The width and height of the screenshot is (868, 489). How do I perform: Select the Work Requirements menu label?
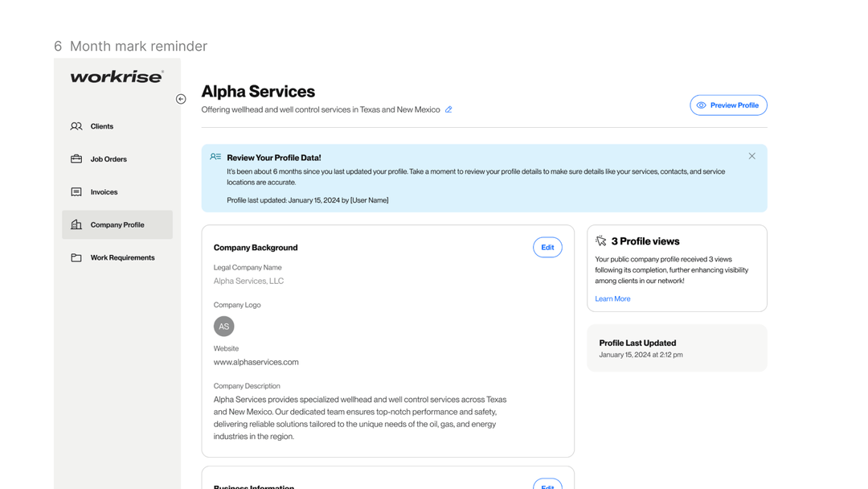122,258
